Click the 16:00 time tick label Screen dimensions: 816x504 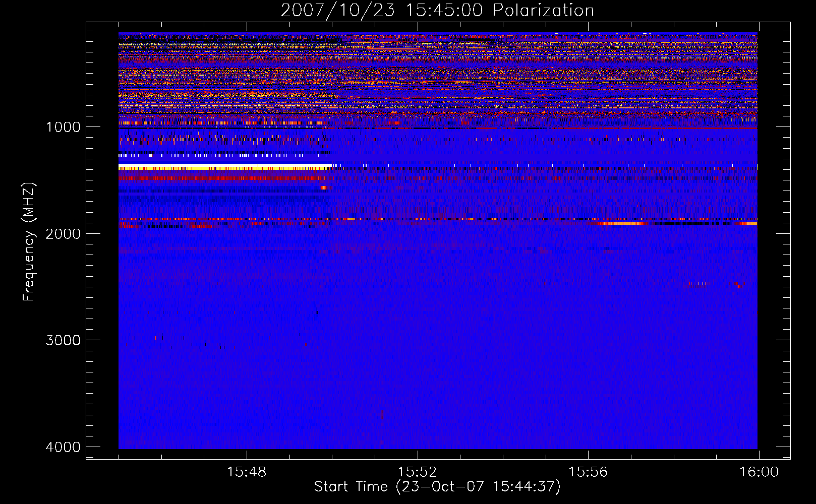pos(759,472)
